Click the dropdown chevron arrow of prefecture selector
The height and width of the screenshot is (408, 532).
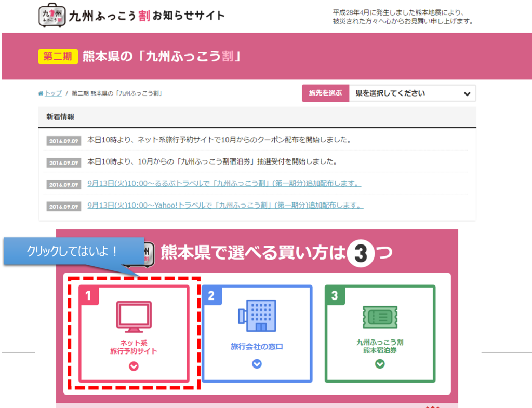pos(467,94)
